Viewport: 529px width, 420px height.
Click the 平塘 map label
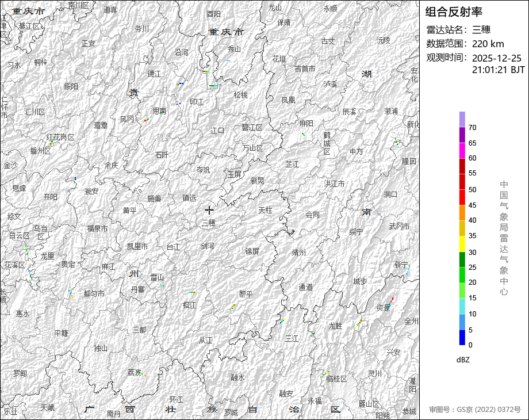click(62, 334)
